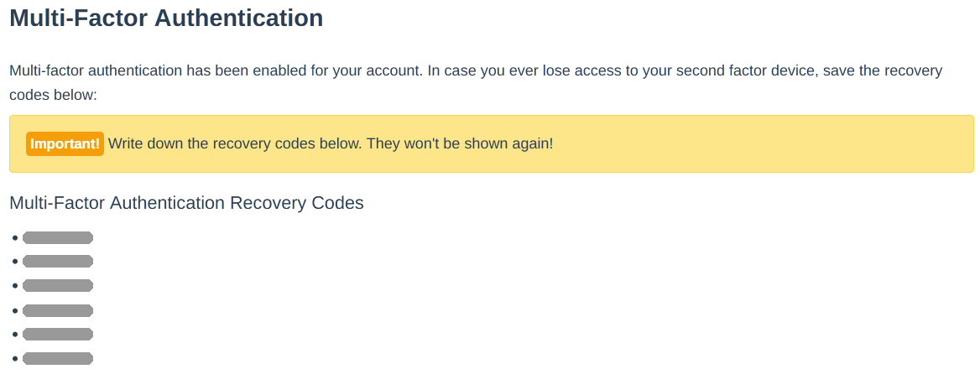
Task: Click bullet point before last recovery code
Action: click(x=16, y=359)
